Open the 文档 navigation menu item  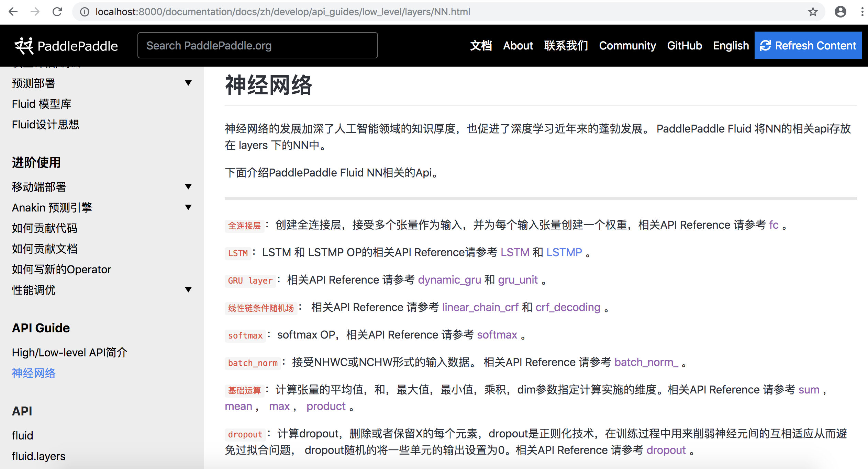481,46
